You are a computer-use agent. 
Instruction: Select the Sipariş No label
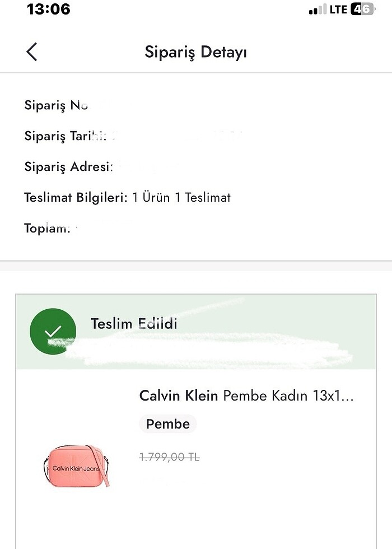pos(56,105)
